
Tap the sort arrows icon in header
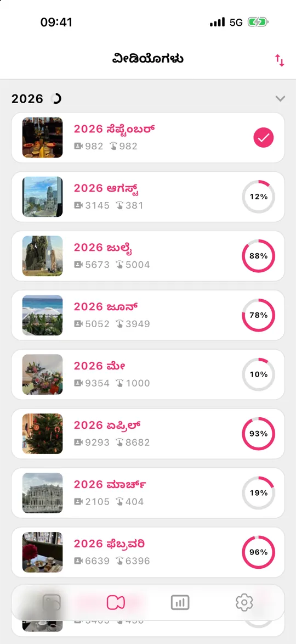point(279,60)
